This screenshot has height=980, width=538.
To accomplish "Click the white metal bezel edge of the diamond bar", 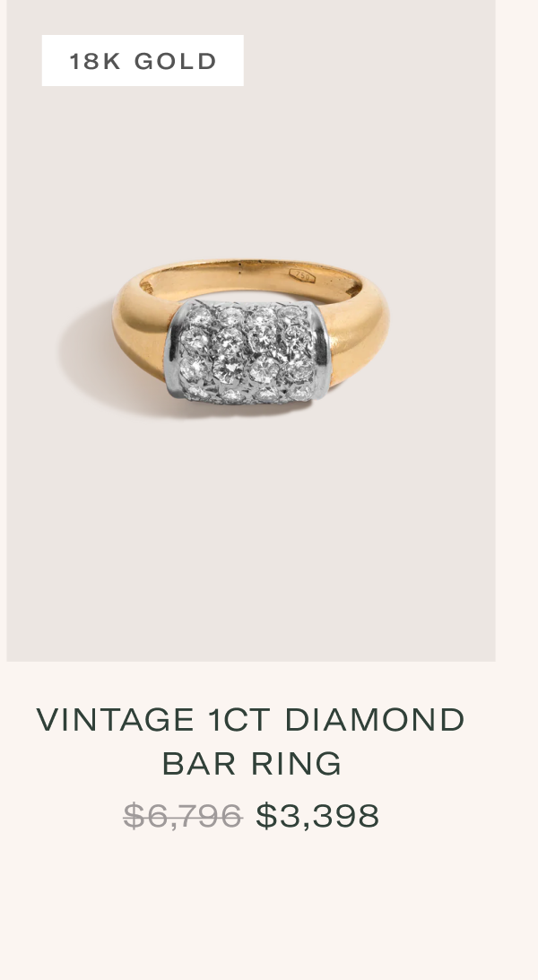I will [x=323, y=350].
